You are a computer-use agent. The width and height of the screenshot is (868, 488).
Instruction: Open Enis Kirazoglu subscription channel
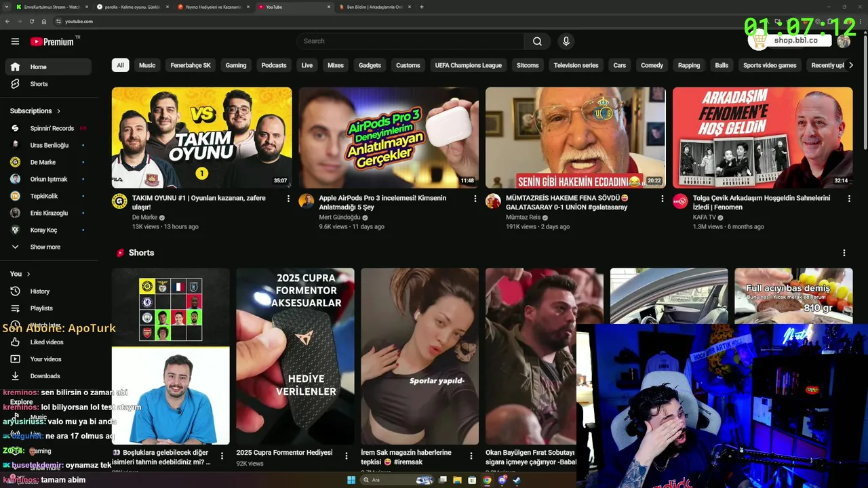48,213
